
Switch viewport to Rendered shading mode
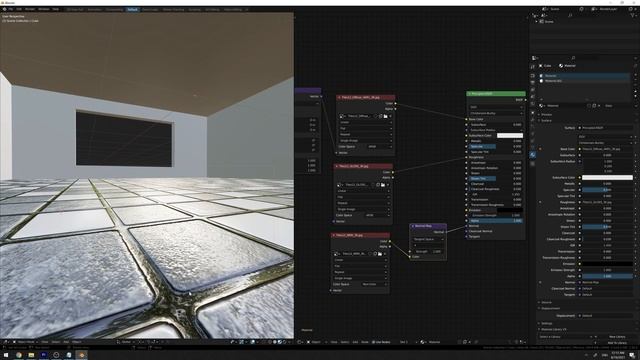tap(284, 342)
